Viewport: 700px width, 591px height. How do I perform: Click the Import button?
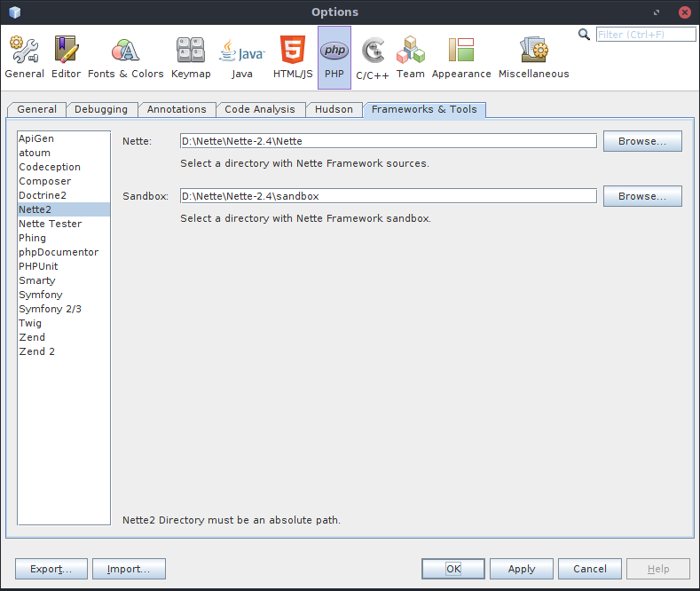pos(129,569)
